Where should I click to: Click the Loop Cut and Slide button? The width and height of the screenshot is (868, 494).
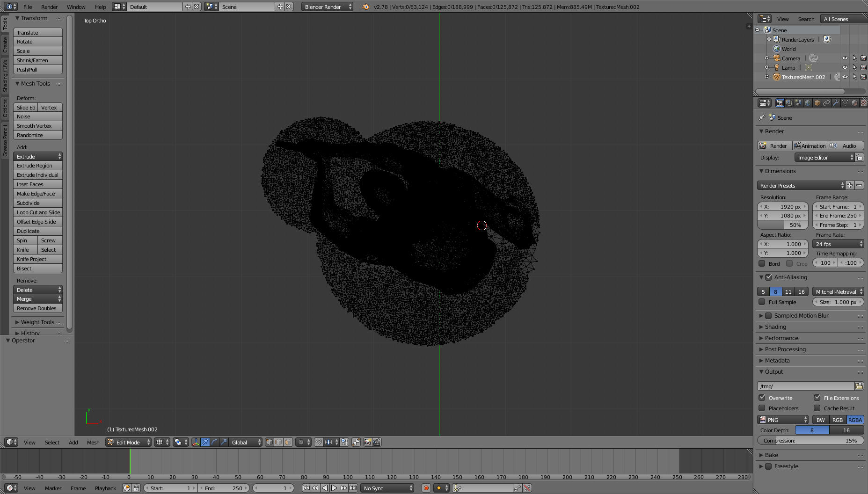coord(38,212)
